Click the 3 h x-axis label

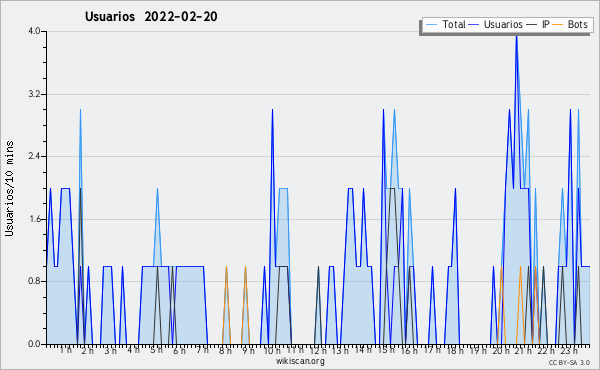point(110,351)
